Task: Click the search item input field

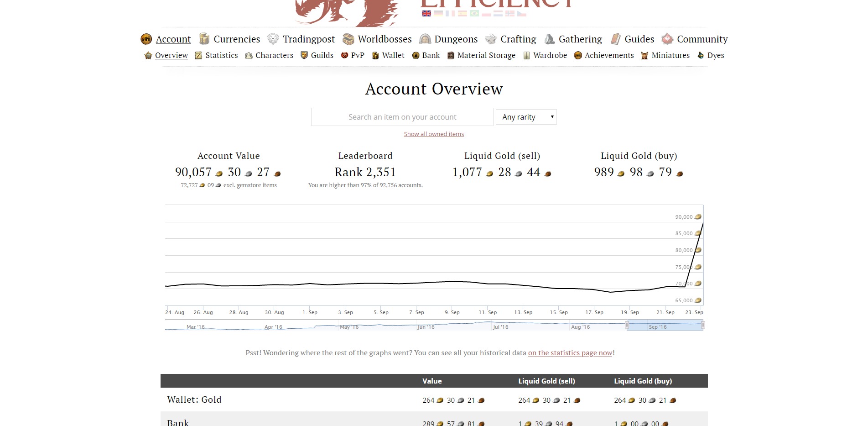Action: tap(402, 117)
